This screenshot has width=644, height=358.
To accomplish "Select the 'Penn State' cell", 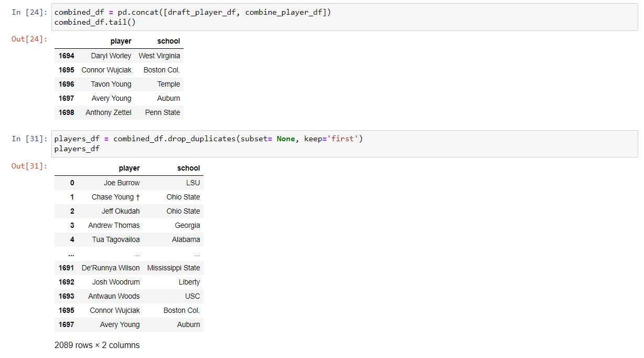I will click(x=163, y=112).
